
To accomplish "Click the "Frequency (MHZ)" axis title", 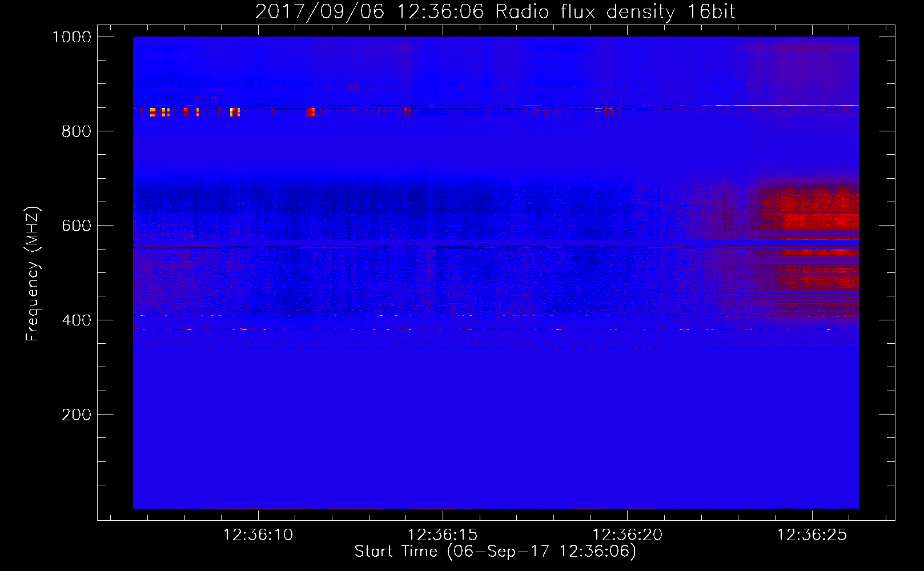I will (33, 274).
